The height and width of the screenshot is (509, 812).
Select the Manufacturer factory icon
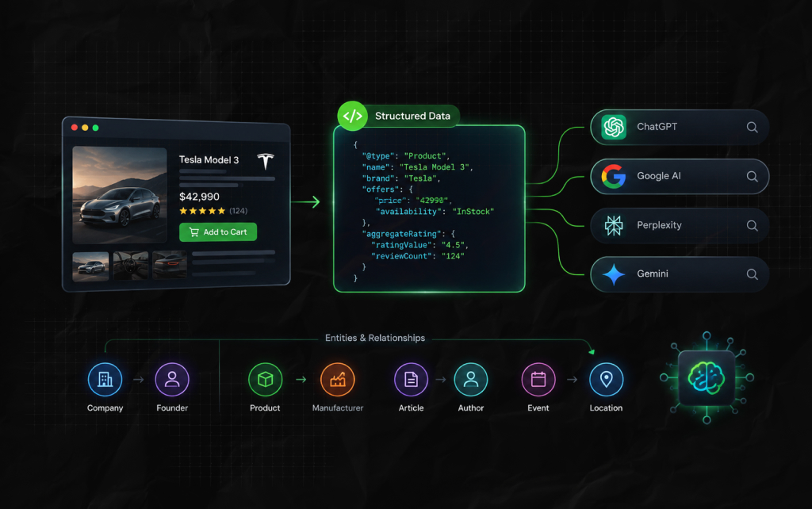(x=338, y=380)
